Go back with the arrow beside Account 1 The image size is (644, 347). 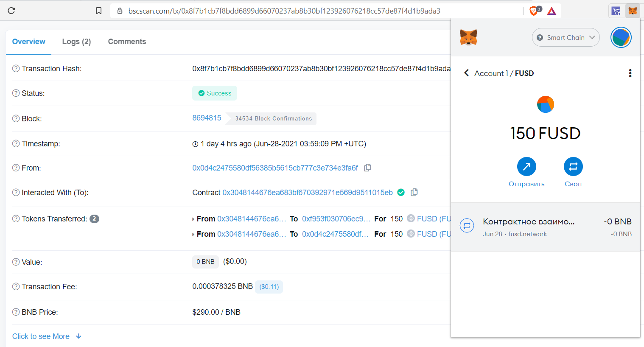(x=466, y=73)
